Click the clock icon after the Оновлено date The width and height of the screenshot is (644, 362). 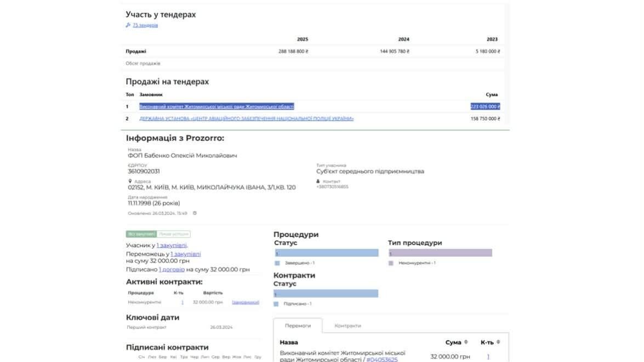(x=195, y=213)
